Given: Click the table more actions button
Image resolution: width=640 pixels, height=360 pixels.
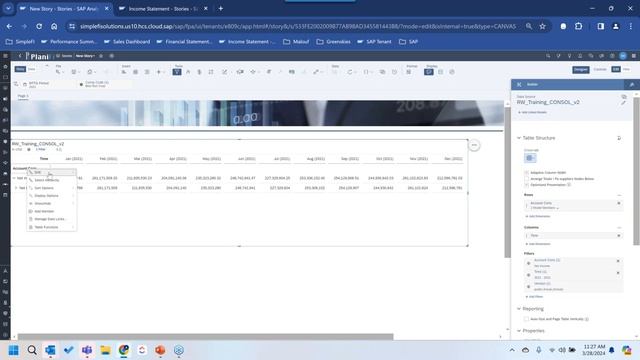Looking at the screenshot, I should pyautogui.click(x=474, y=145).
